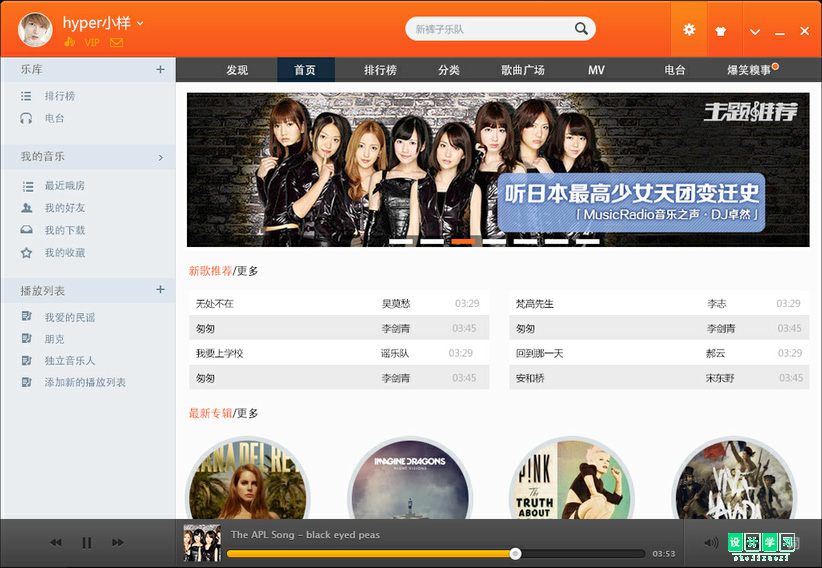Open the Imagine Dragons album cover
Image resolution: width=822 pixels, height=568 pixels.
click(410, 478)
